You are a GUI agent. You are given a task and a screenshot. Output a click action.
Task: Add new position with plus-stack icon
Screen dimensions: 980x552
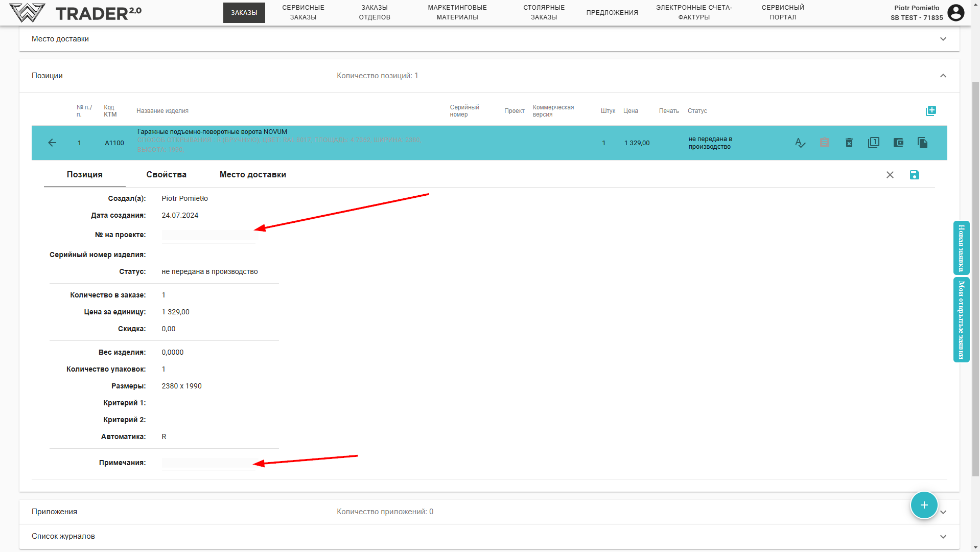(930, 111)
